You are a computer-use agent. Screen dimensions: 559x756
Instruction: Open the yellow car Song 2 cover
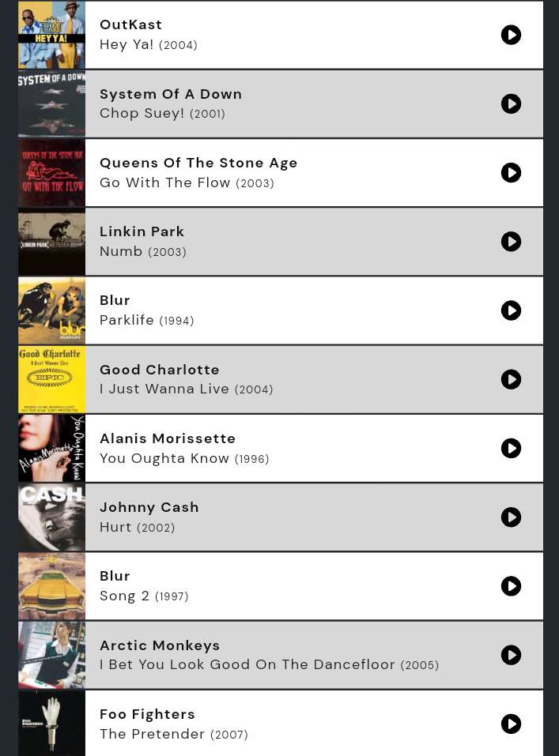click(51, 586)
